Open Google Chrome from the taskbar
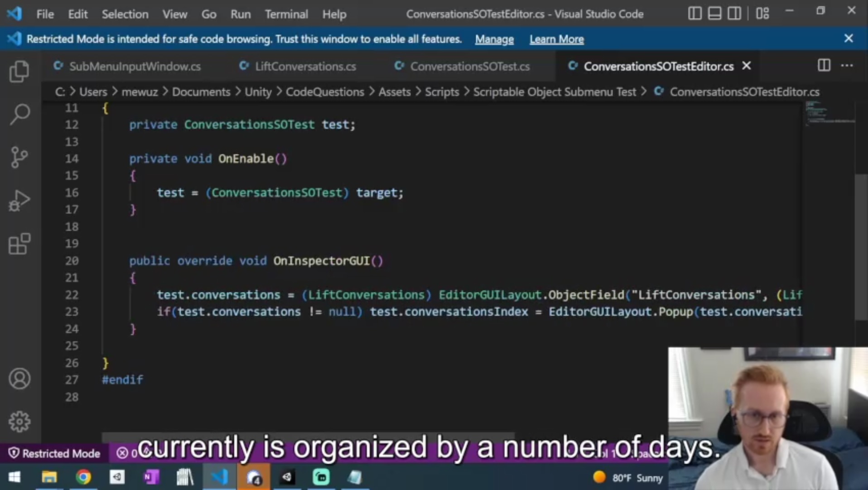The image size is (868, 490). tap(83, 477)
